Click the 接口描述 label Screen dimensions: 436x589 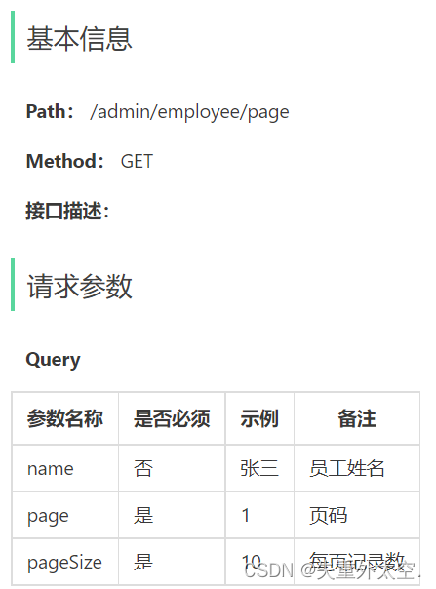tap(67, 210)
